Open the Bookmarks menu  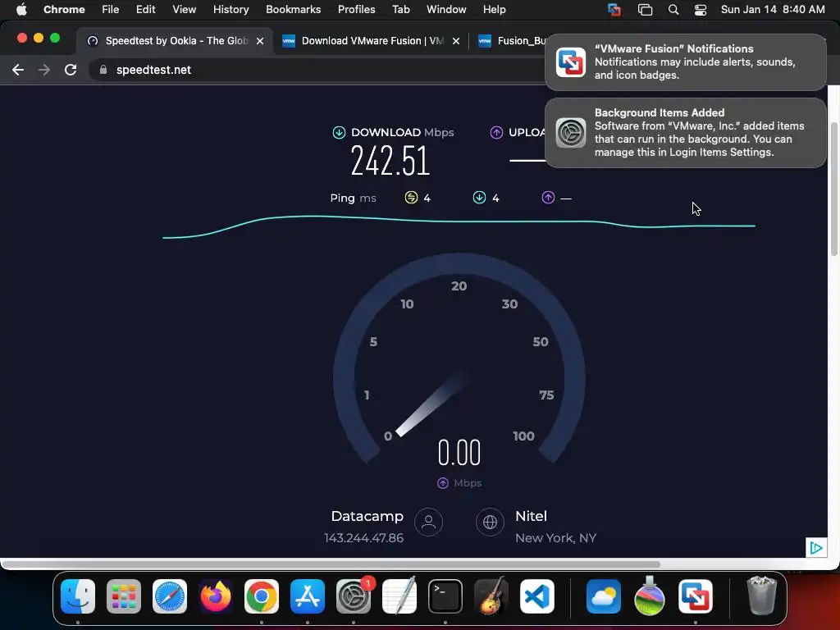[294, 10]
